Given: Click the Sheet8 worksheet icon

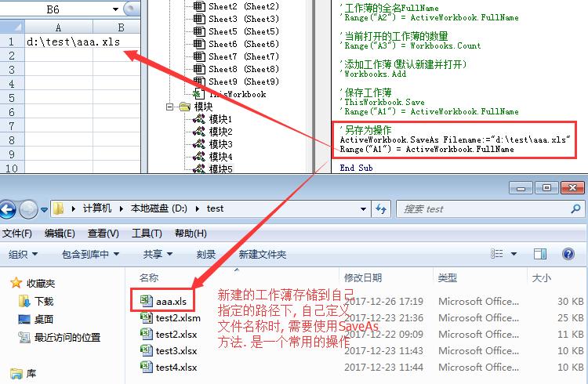Looking at the screenshot, I should coord(199,69).
